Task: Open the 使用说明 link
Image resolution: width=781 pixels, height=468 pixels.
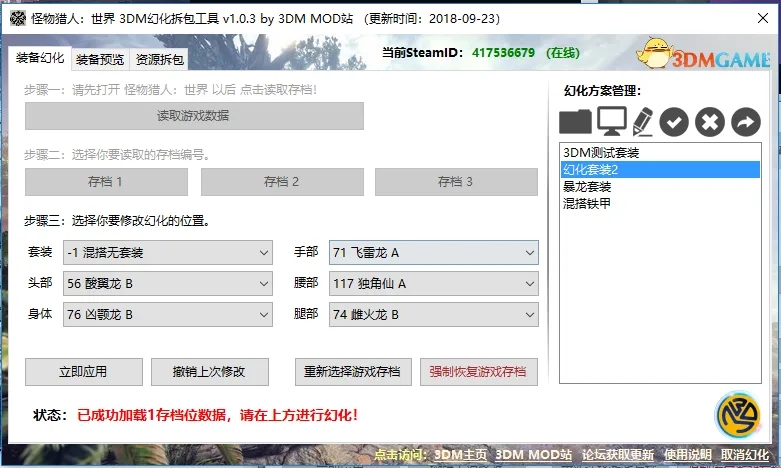Action: pos(687,455)
